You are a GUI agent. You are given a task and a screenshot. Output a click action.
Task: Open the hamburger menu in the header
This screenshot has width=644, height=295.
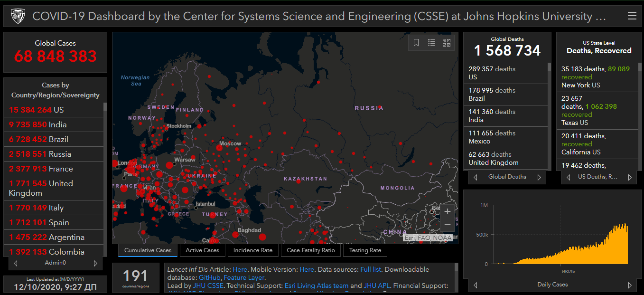(x=632, y=16)
